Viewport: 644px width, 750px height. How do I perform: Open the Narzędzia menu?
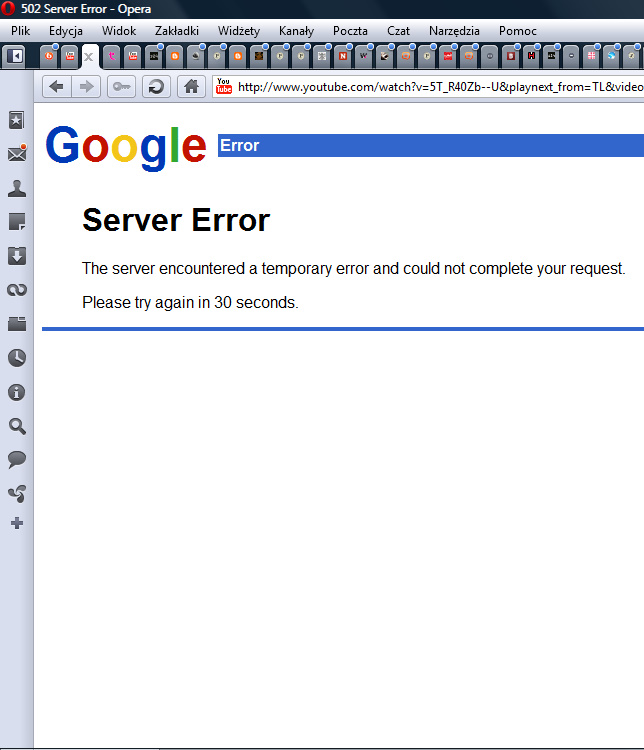(454, 31)
